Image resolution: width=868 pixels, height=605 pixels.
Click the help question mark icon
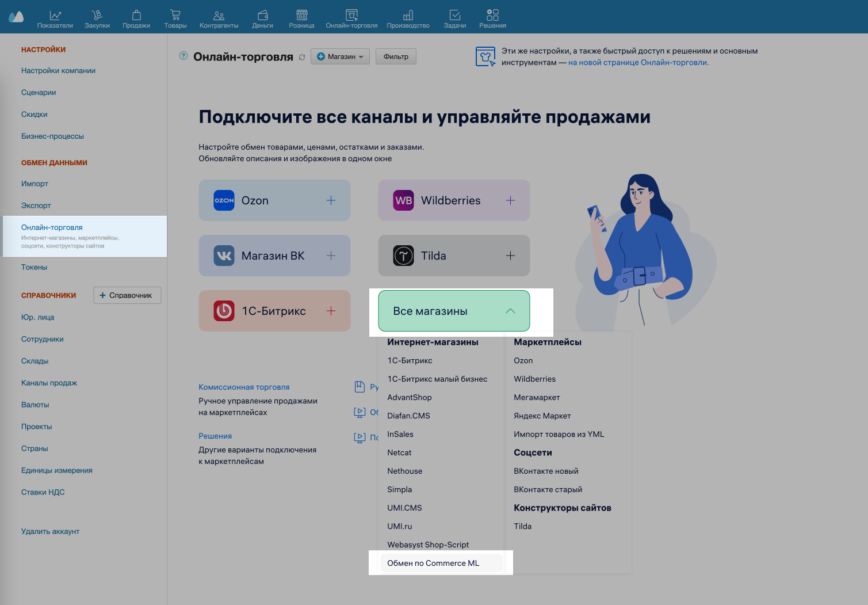pos(183,56)
